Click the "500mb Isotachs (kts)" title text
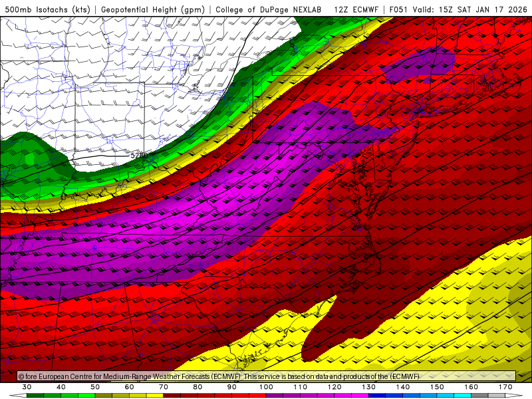The image size is (532, 399). 47,9
